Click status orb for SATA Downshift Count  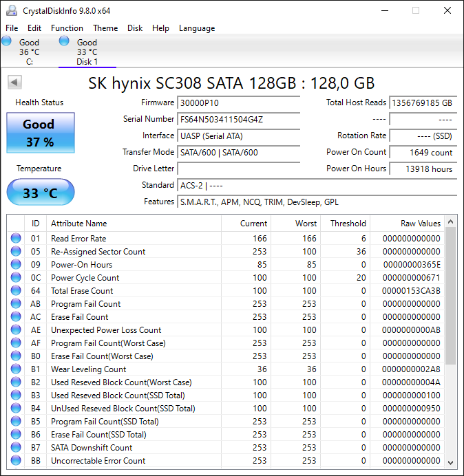[16, 447]
